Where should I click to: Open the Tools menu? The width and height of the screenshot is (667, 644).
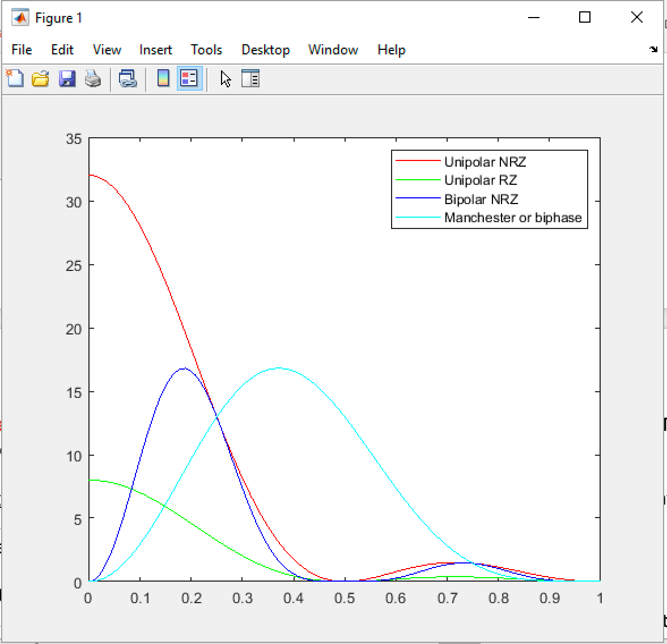(x=206, y=50)
